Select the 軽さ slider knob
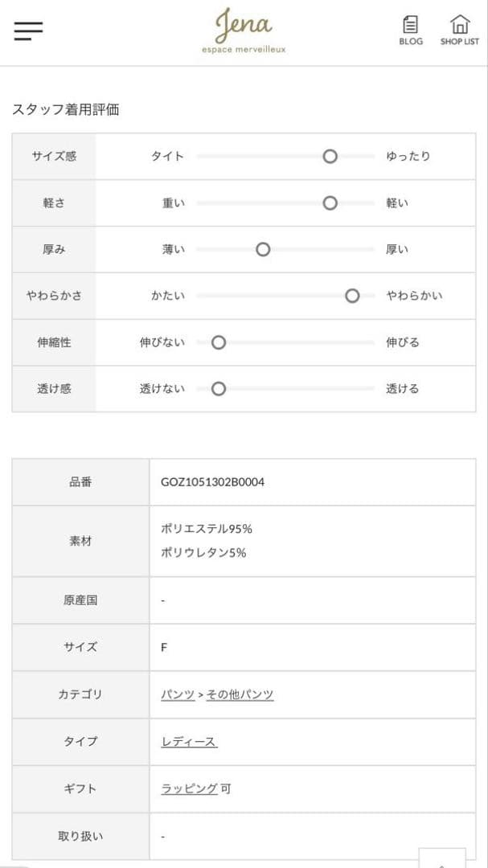 (x=330, y=203)
